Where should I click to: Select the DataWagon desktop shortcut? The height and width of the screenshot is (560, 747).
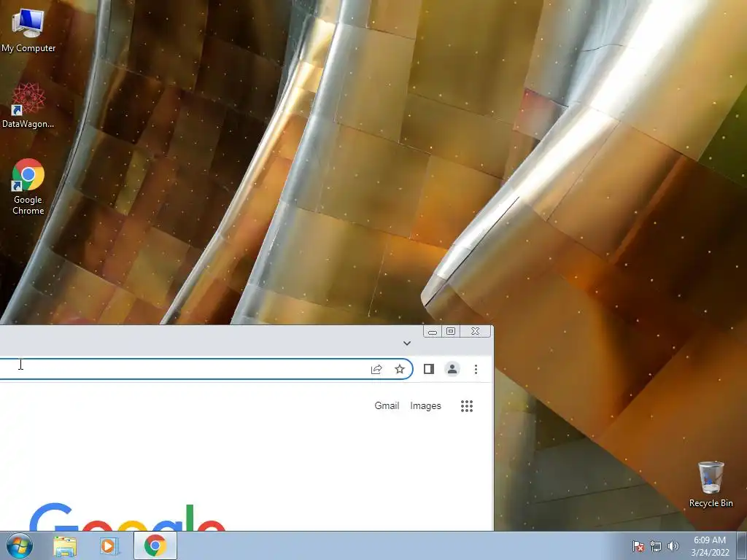28,106
